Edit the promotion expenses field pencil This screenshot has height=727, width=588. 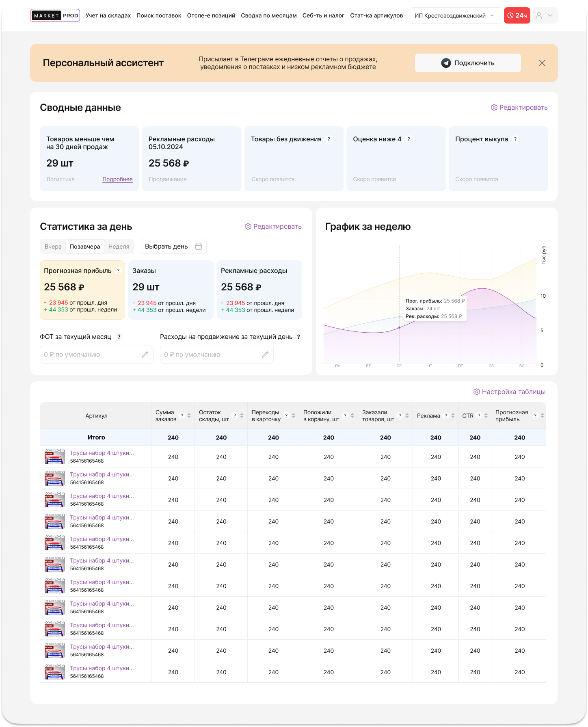coord(265,355)
